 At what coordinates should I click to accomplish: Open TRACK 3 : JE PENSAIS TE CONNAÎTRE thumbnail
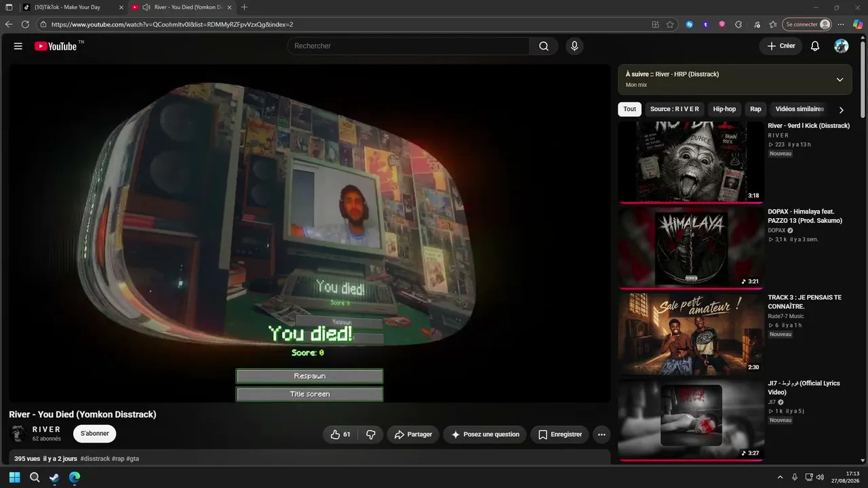[691, 333]
